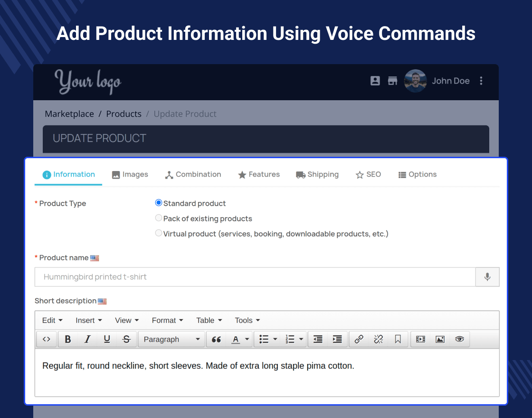
Task: Click the text color A icon
Action: [x=236, y=339]
